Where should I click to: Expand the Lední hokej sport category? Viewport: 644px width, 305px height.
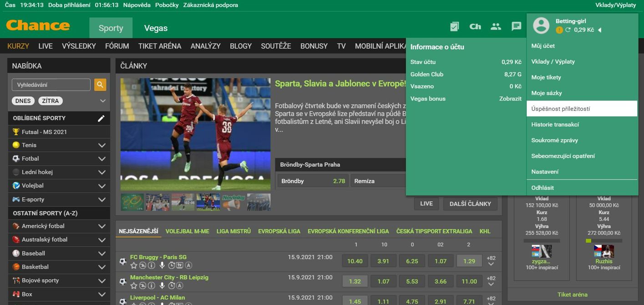pyautogui.click(x=102, y=172)
